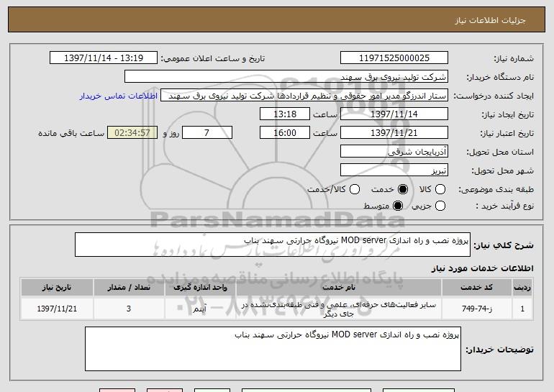Select the کالا radio button
This screenshot has width=554, height=392.
click(x=440, y=189)
